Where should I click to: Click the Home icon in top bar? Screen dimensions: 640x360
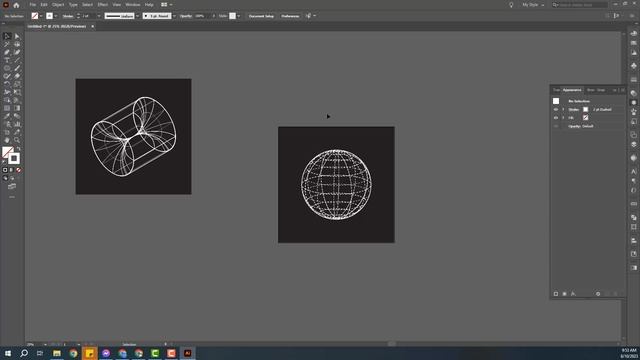click(x=16, y=5)
